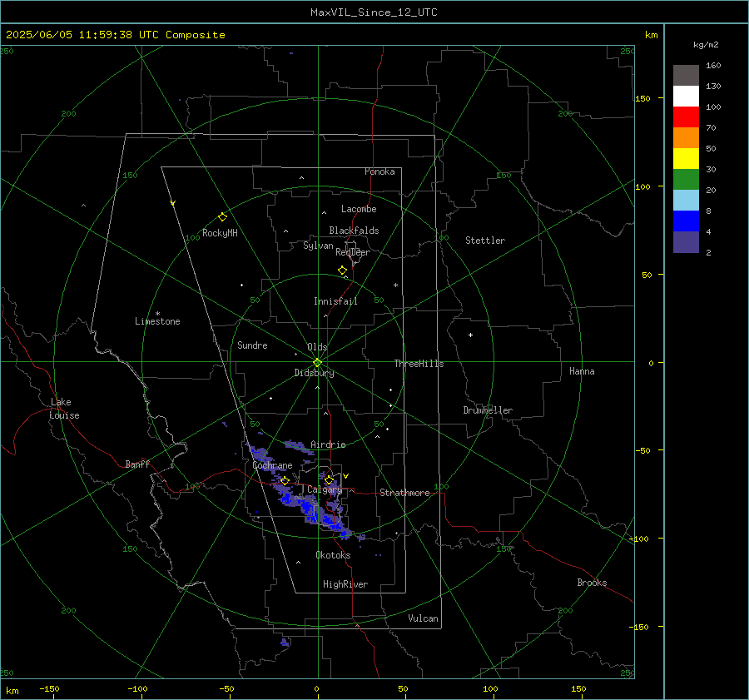Click the yellow diamond marker above Calgary label
The image size is (749, 700).
point(329,479)
